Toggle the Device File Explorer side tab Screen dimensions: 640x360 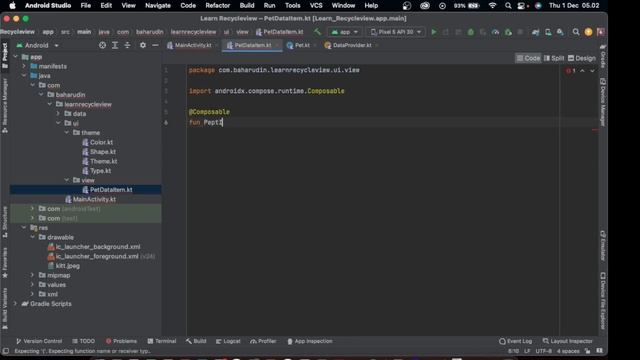tap(603, 301)
